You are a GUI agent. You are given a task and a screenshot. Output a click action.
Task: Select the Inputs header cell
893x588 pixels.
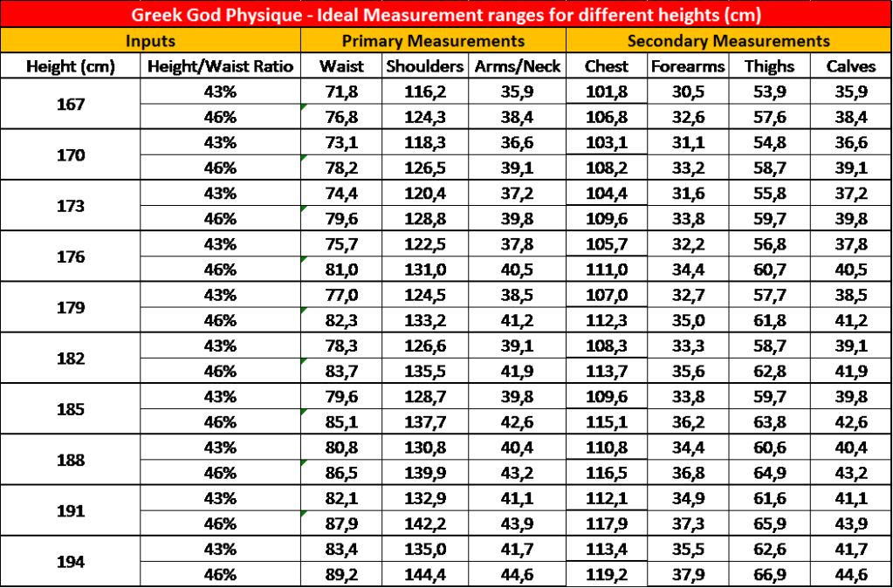tap(150, 41)
